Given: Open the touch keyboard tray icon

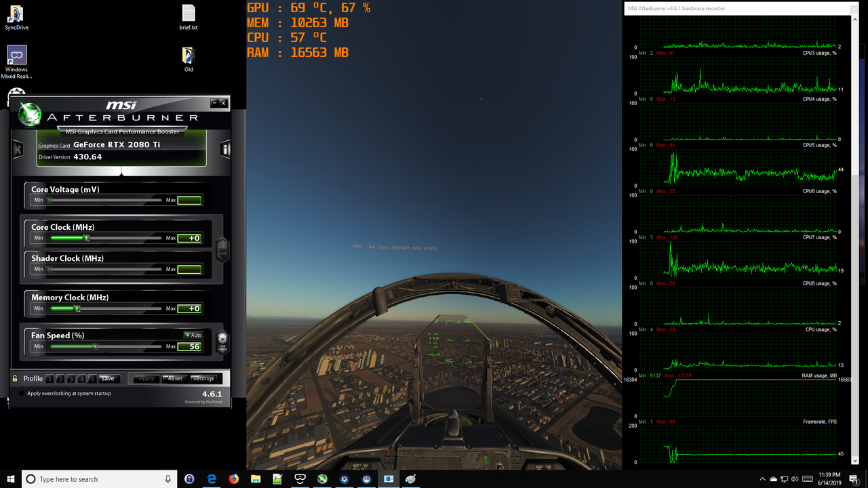Looking at the screenshot, I should [807, 479].
